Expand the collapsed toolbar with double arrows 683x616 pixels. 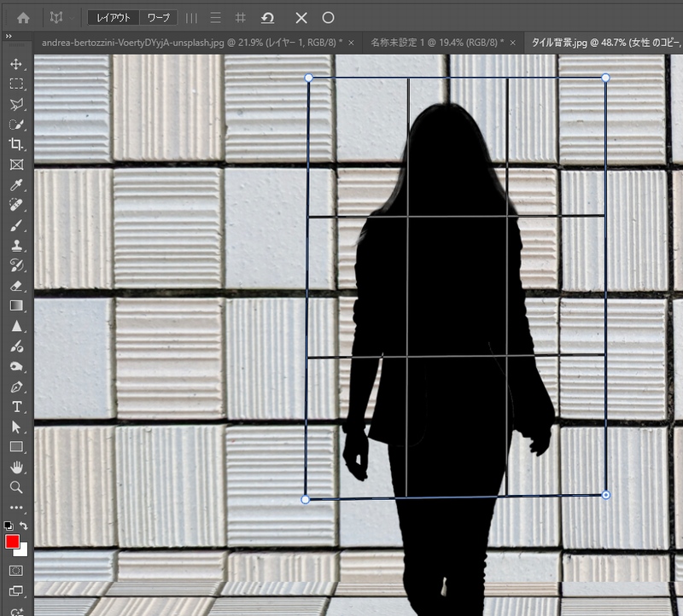pyautogui.click(x=8, y=36)
